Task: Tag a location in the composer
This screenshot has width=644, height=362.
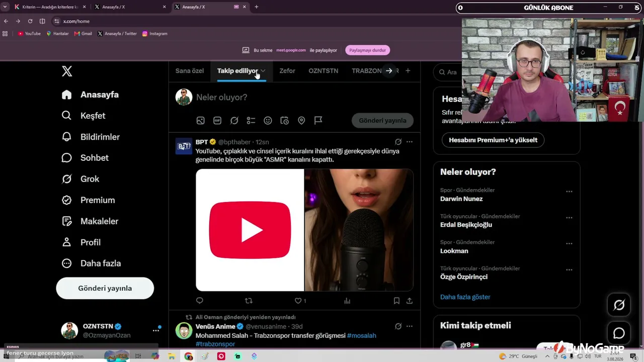Action: [301, 121]
